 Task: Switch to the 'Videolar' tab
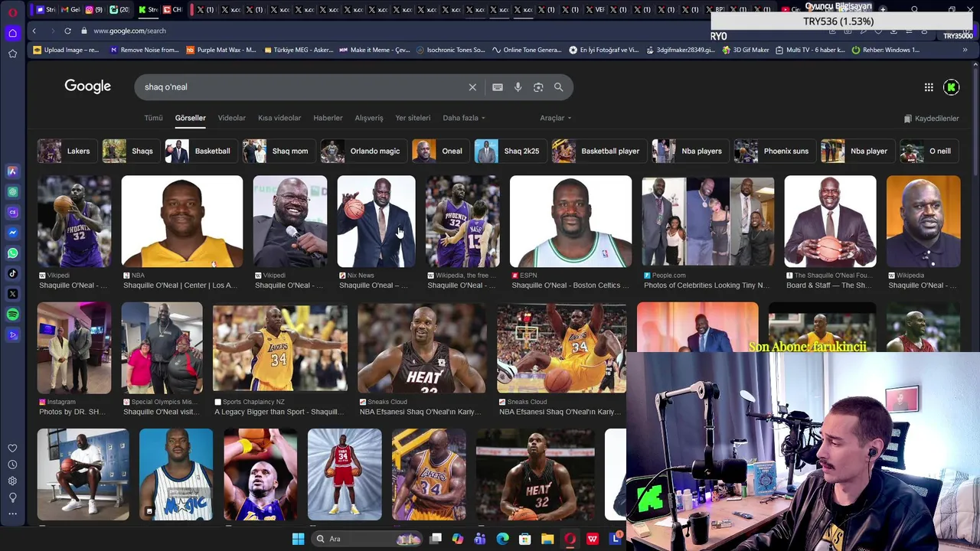pyautogui.click(x=231, y=118)
